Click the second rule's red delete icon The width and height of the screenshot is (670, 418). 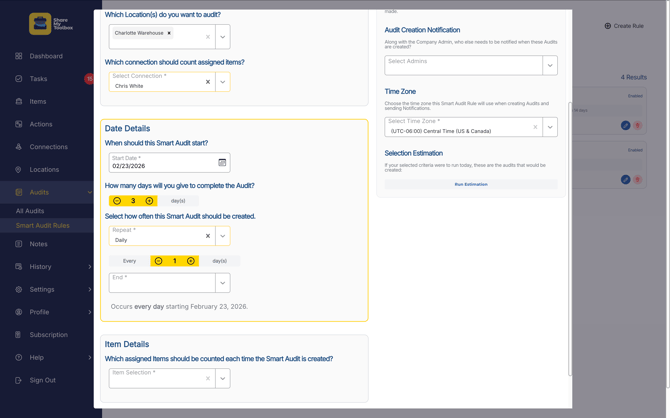pyautogui.click(x=638, y=180)
